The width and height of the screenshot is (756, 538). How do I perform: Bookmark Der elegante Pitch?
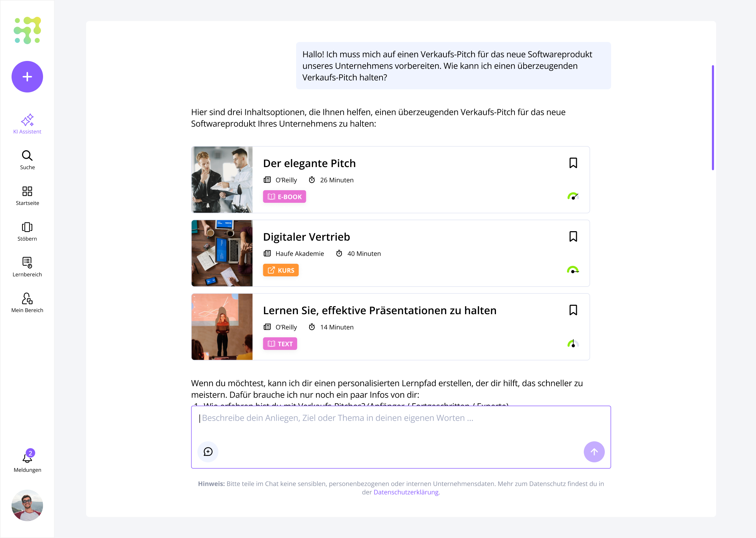pyautogui.click(x=573, y=163)
